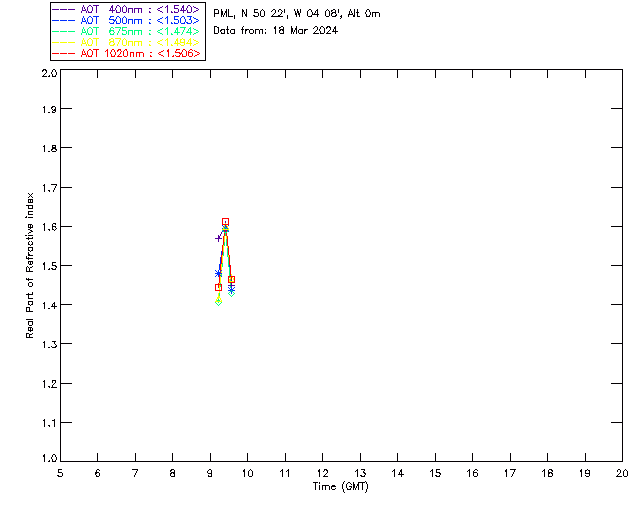Click the AOT 870nm yellow legend entry
Image resolution: width=640 pixels, height=512 pixels.
click(x=126, y=42)
